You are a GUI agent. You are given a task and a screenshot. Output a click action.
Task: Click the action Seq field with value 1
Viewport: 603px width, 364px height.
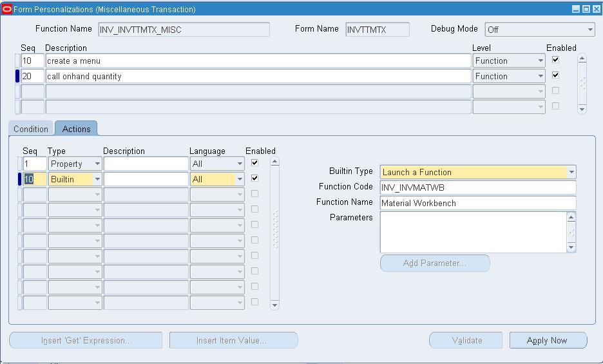coord(35,164)
